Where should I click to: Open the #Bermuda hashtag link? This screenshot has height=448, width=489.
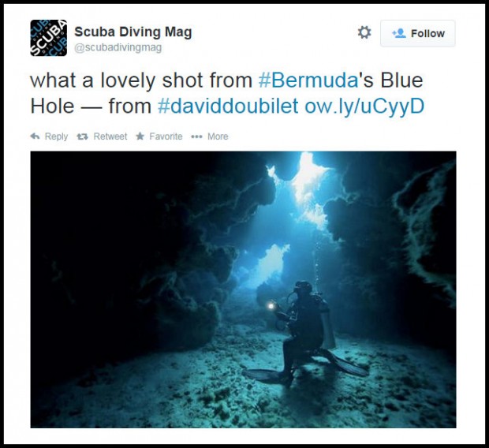click(x=308, y=80)
